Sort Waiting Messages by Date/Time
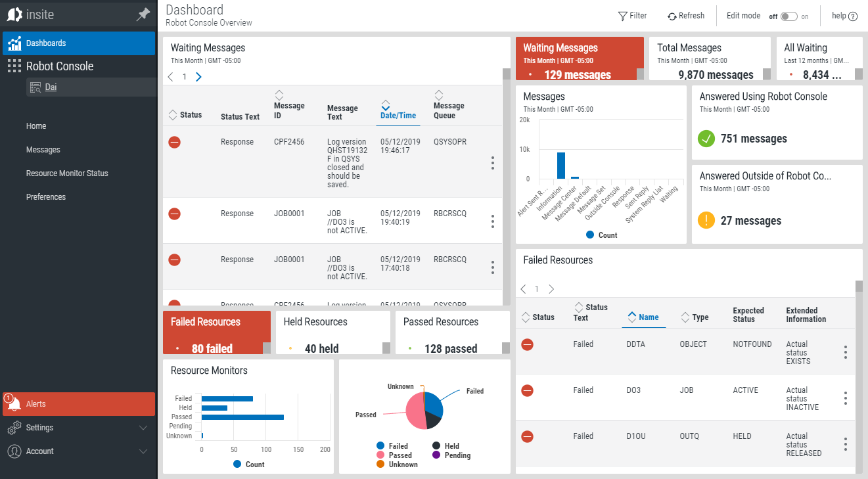The width and height of the screenshot is (868, 479). pos(398,115)
